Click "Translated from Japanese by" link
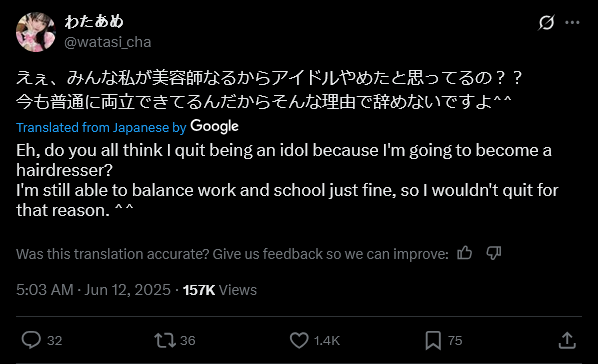The width and height of the screenshot is (598, 364). [x=101, y=127]
